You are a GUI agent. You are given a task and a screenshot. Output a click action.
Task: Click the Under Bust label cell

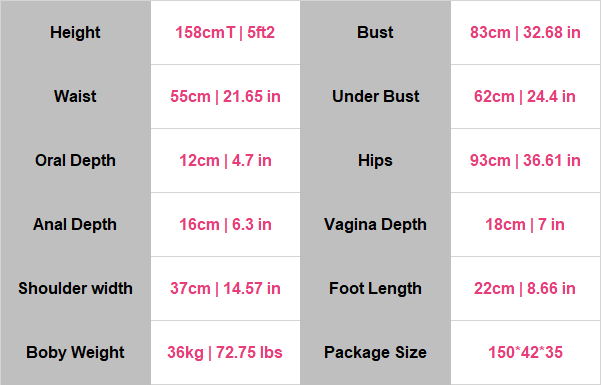click(375, 96)
